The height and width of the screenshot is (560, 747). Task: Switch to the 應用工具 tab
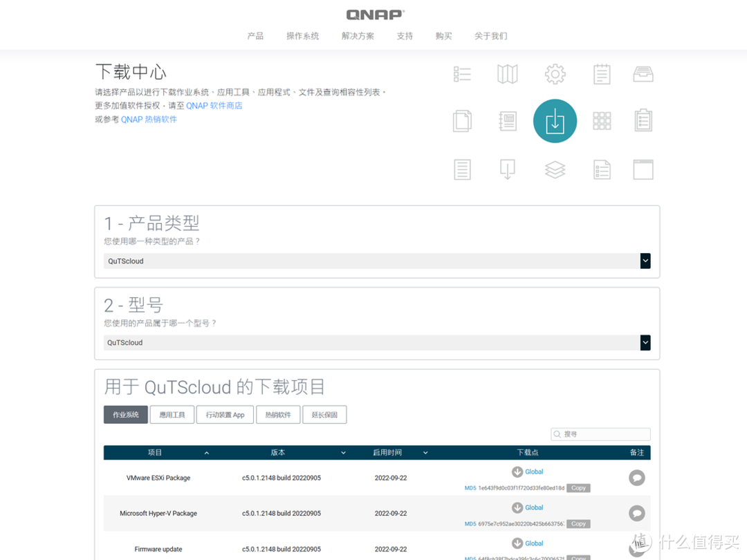(x=172, y=415)
